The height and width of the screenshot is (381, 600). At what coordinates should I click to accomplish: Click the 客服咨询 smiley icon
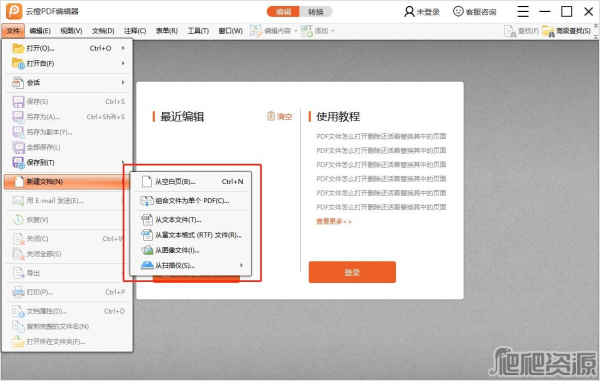coord(458,11)
